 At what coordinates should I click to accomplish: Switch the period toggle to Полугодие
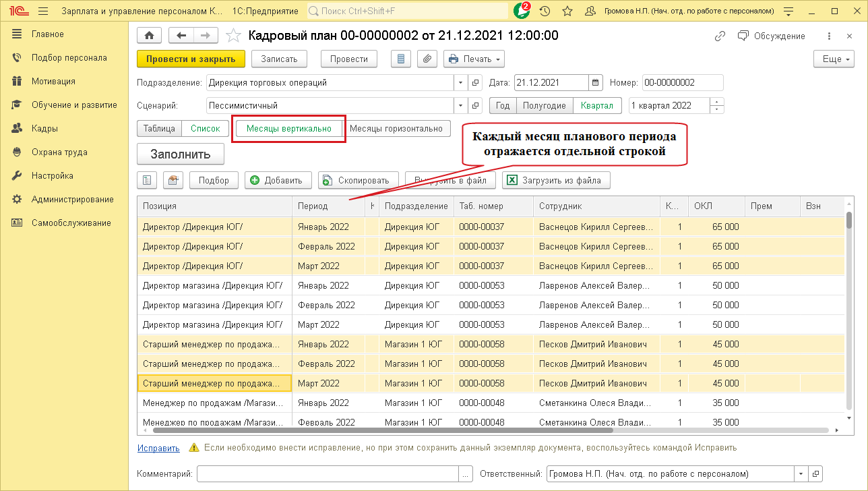[x=544, y=106]
